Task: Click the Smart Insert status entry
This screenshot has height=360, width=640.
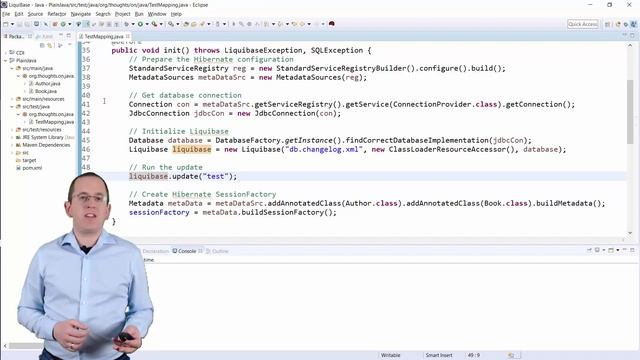Action: click(x=439, y=355)
